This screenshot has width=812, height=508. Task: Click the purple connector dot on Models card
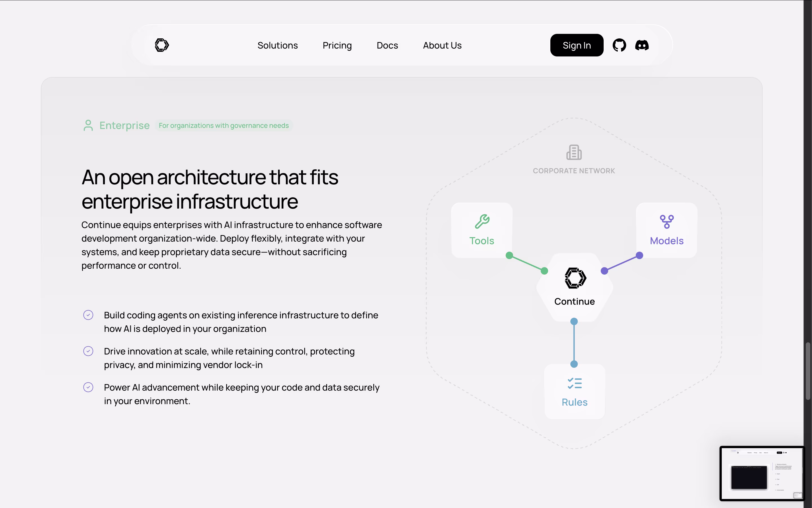click(x=639, y=255)
